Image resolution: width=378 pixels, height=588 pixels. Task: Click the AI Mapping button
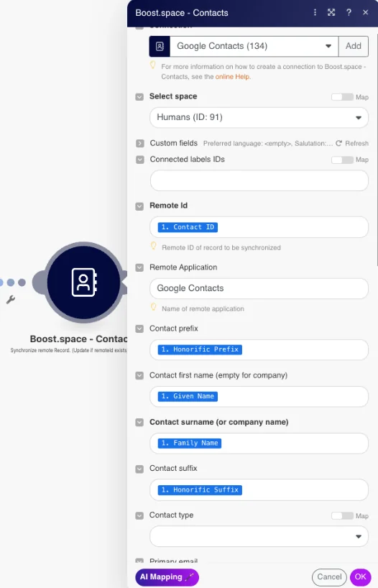click(x=167, y=577)
